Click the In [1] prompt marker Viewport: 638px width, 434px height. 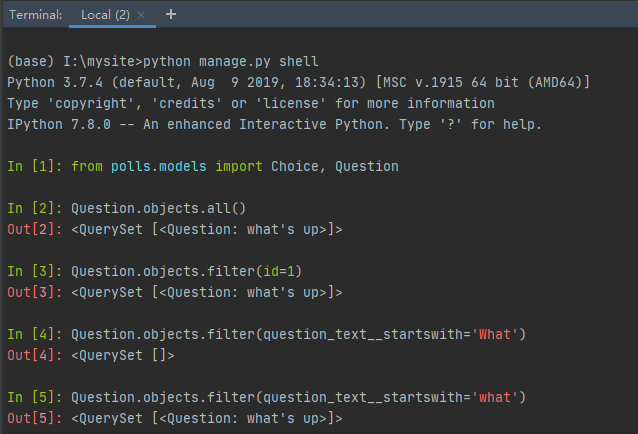(x=35, y=166)
